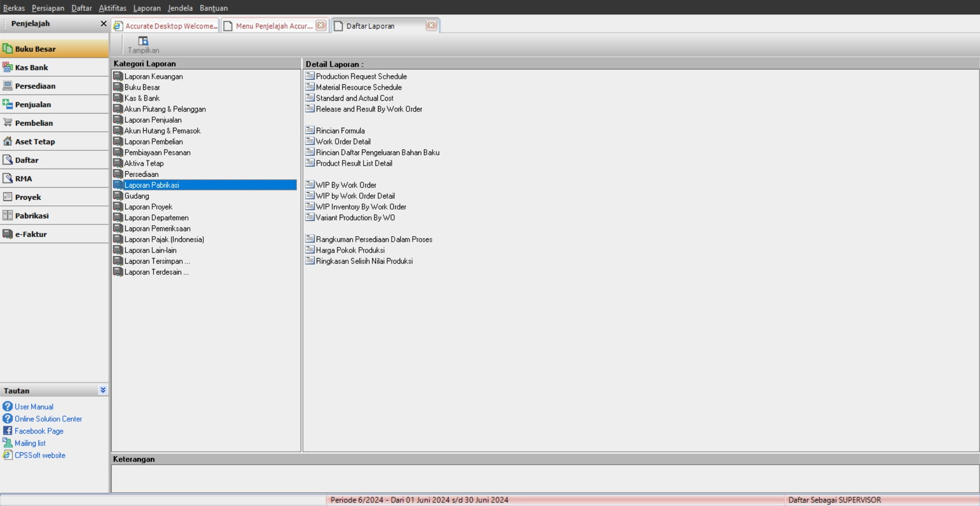Switch to Accurate Desktop Welcome tab
This screenshot has height=506, width=980.
tap(166, 26)
